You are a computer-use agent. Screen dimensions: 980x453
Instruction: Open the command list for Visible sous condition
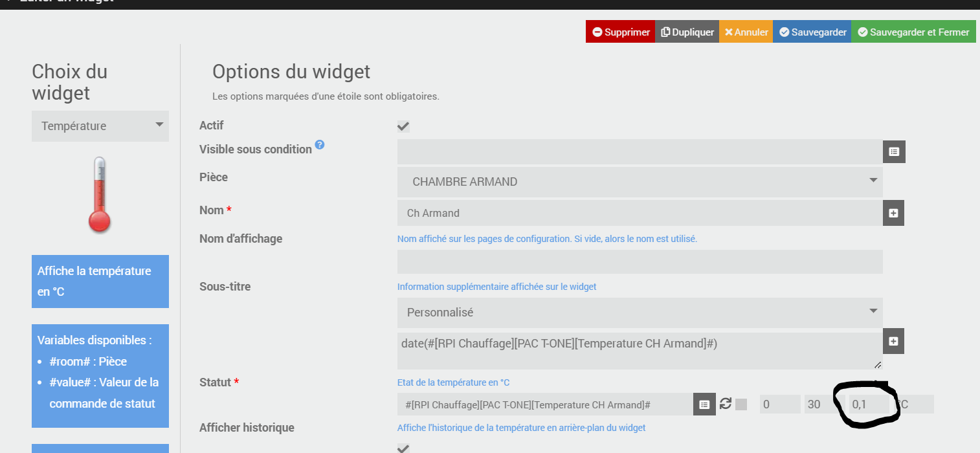pyautogui.click(x=894, y=151)
